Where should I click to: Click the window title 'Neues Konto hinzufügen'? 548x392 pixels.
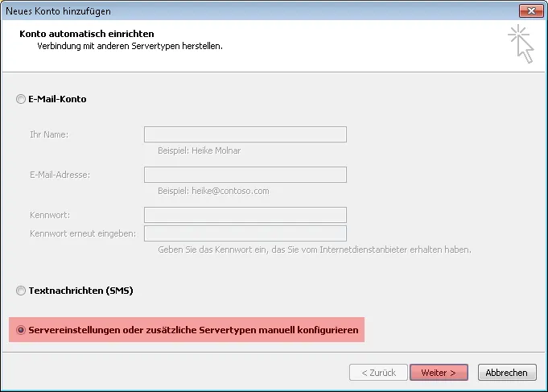[59, 11]
